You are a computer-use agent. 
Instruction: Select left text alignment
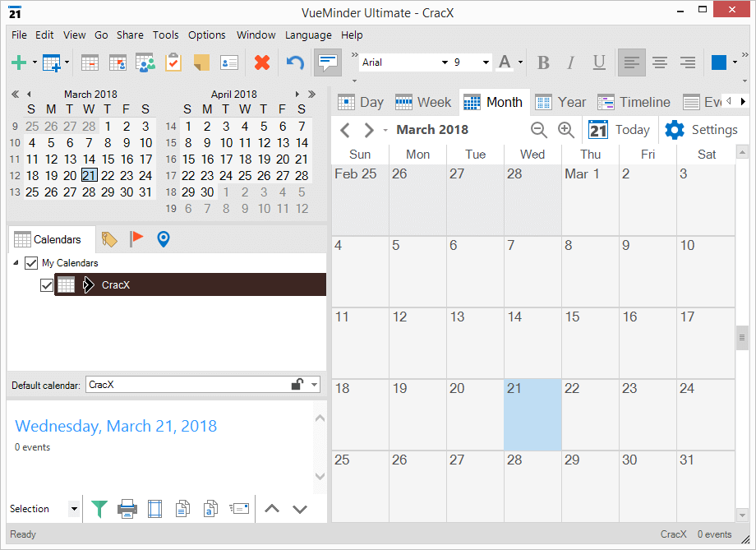[x=632, y=62]
